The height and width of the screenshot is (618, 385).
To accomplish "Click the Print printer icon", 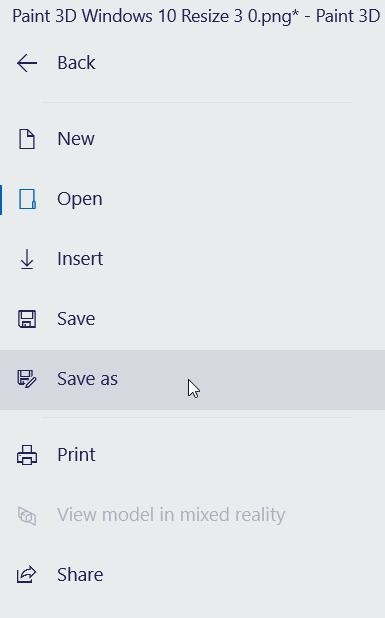I will pos(27,455).
